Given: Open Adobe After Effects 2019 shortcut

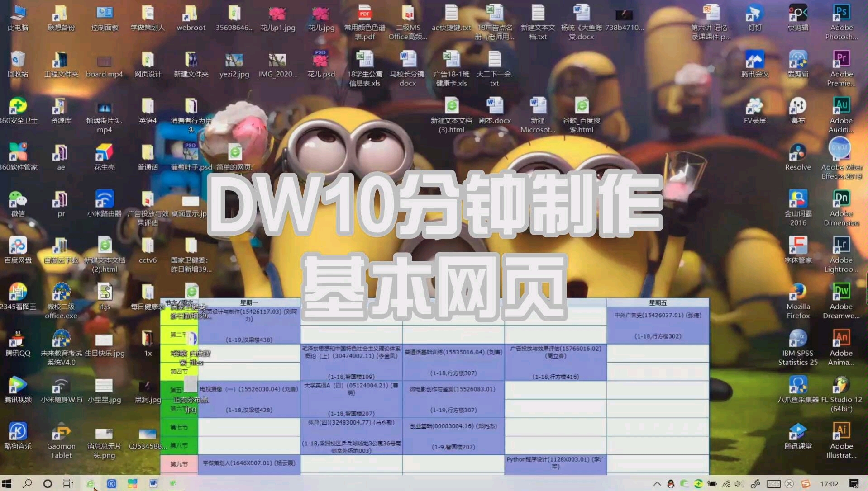Looking at the screenshot, I should [841, 159].
